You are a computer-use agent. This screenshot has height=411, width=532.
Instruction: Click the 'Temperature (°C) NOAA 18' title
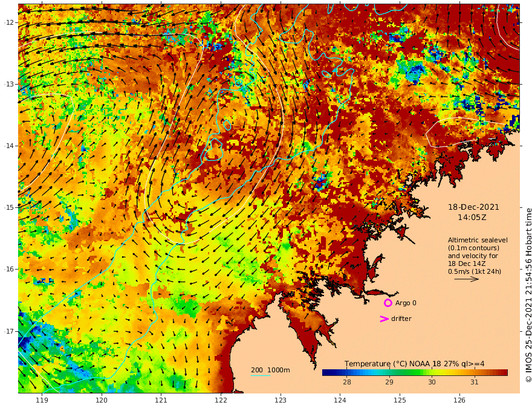pyautogui.click(x=393, y=364)
